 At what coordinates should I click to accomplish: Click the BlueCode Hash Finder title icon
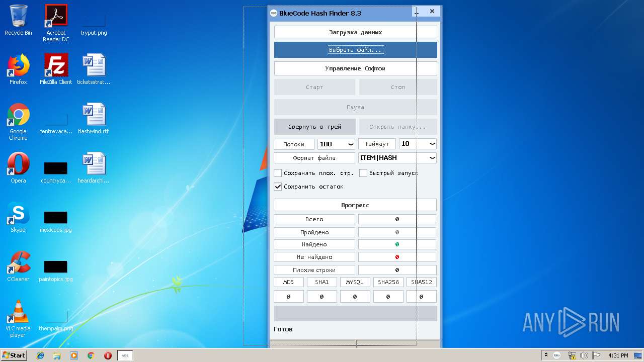pyautogui.click(x=274, y=13)
